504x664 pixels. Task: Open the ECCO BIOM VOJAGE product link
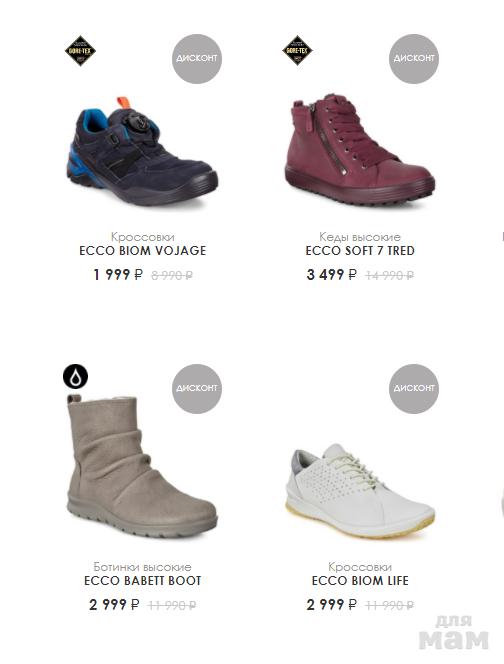143,251
